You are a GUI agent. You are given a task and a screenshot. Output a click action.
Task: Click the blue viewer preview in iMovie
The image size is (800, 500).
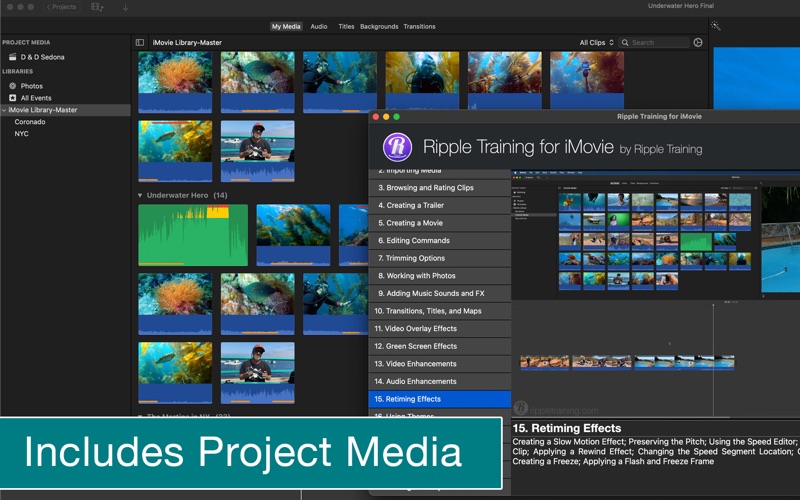756,78
